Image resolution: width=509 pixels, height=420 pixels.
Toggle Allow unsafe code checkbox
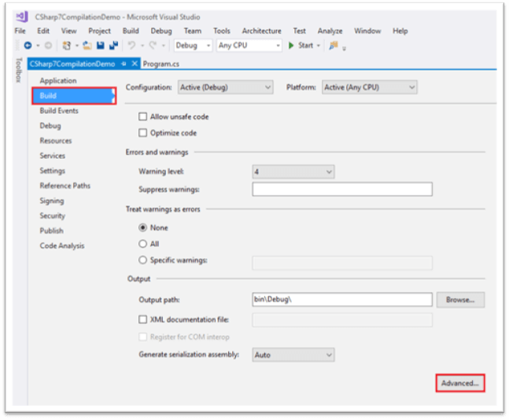pyautogui.click(x=143, y=116)
